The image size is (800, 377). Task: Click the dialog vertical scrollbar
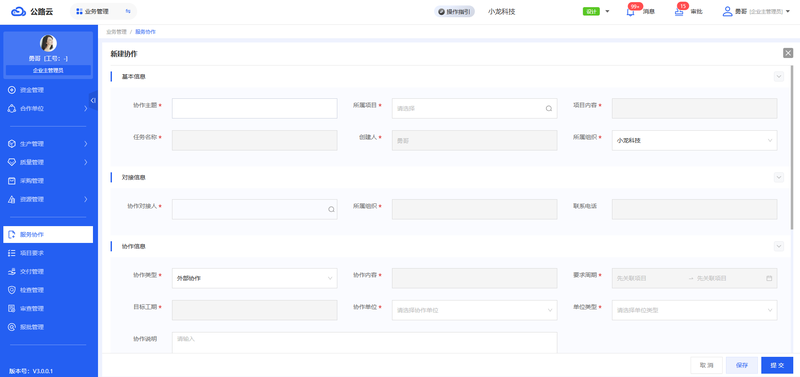tap(792, 148)
